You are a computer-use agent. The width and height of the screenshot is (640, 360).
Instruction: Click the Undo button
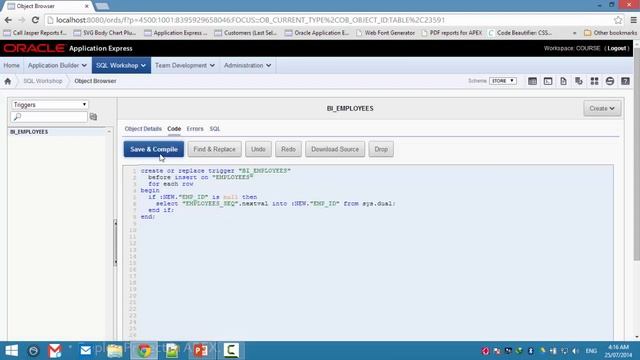[x=258, y=149]
